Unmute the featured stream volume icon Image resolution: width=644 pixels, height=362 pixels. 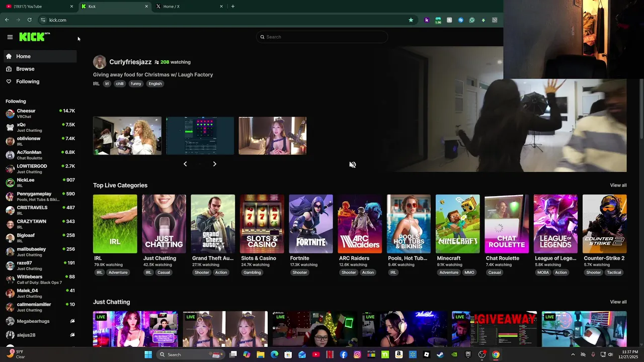[x=353, y=165]
